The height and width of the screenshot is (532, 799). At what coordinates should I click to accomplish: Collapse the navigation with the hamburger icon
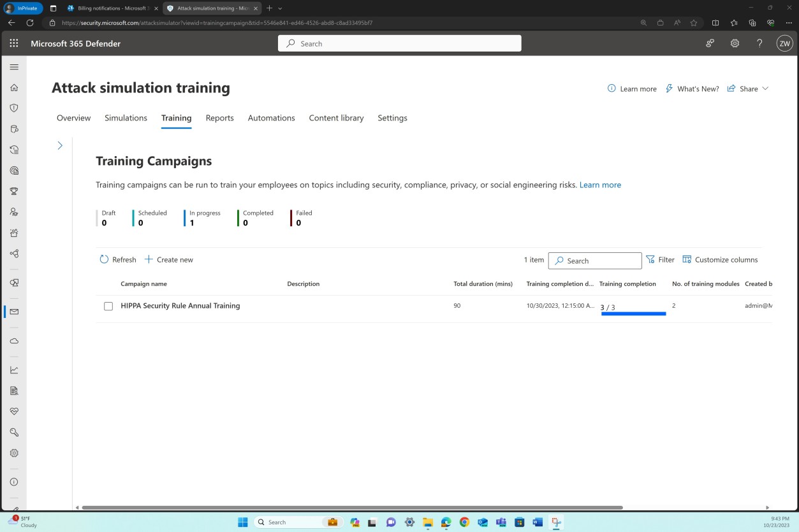pos(14,66)
